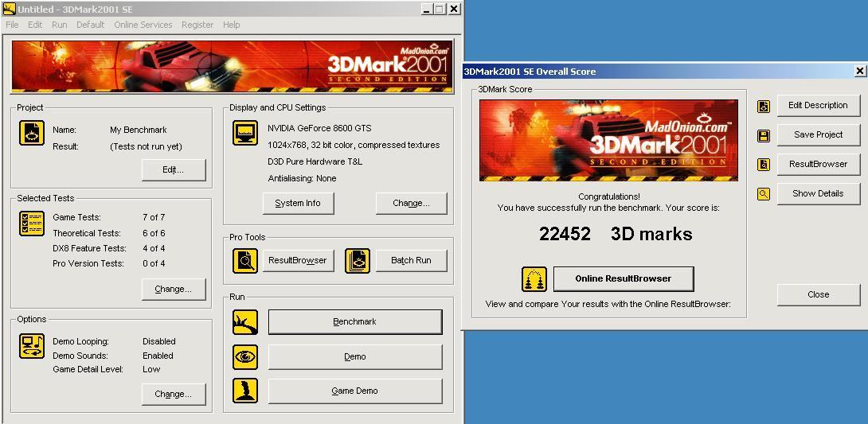
Task: Click the floppy disk icon beside Save Project
Action: point(764,135)
